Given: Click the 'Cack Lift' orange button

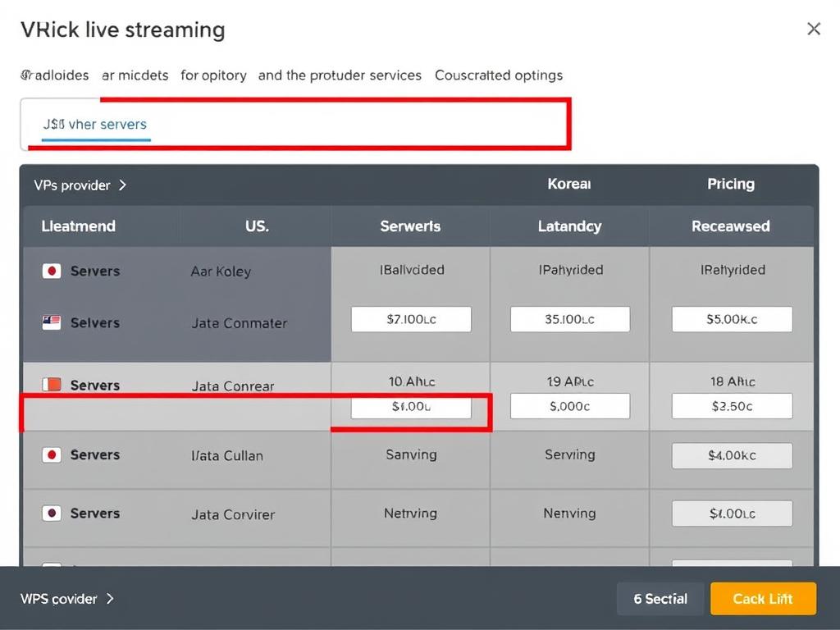Looking at the screenshot, I should click(x=763, y=598).
